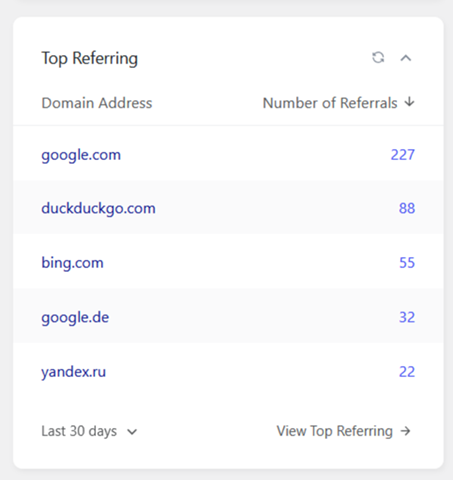Select the Domain Address column header

pos(97,103)
